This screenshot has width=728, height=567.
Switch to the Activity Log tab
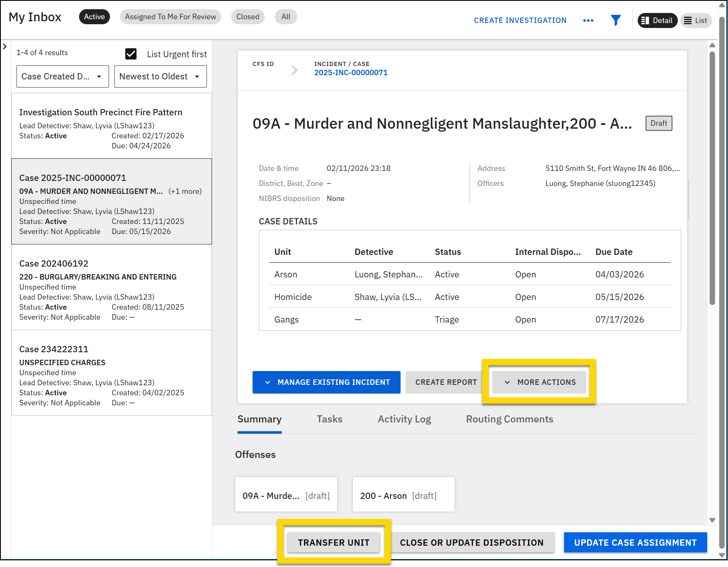404,419
